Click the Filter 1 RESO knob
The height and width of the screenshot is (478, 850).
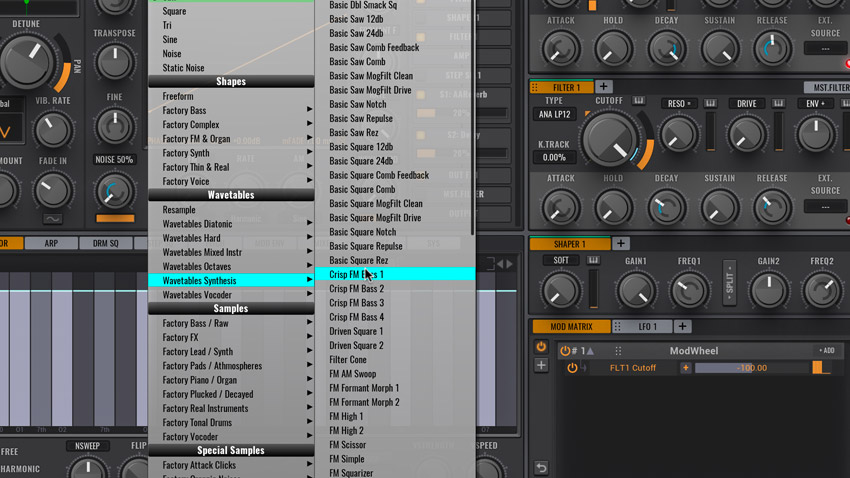click(x=678, y=134)
